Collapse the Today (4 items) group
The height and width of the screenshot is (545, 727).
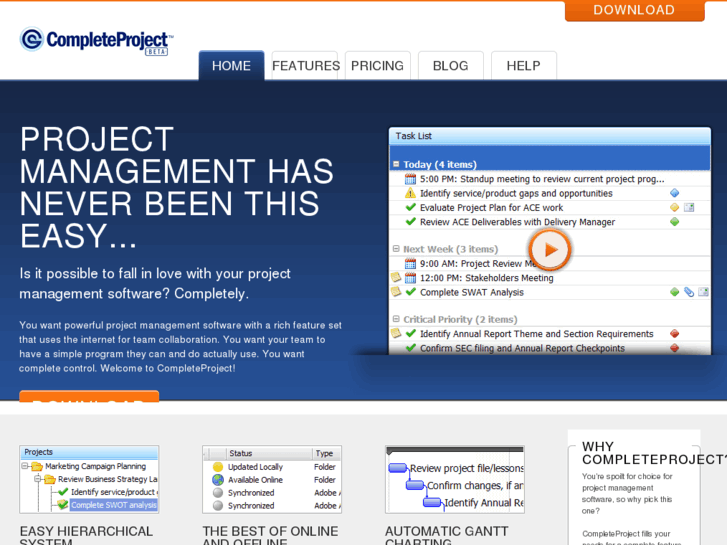point(396,164)
